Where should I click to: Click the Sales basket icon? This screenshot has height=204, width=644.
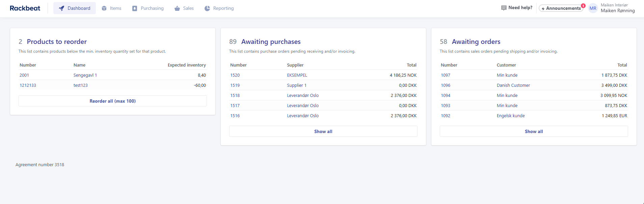coord(177,8)
